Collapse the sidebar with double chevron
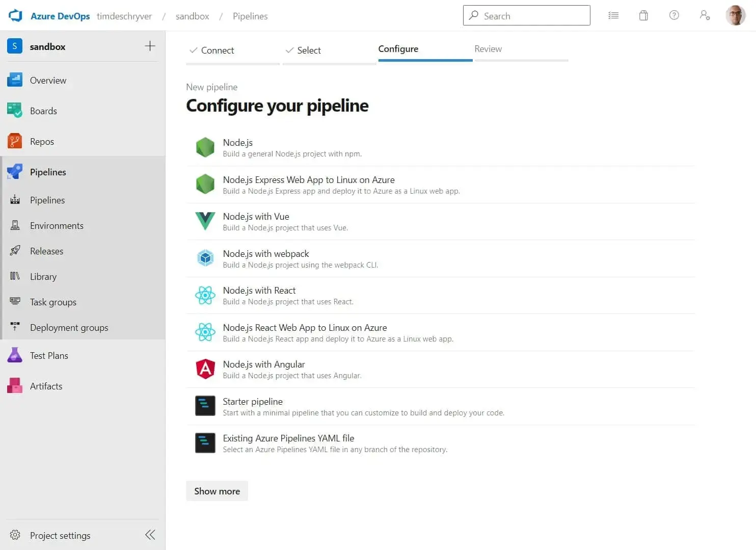Viewport: 756px width, 550px height. (x=150, y=535)
